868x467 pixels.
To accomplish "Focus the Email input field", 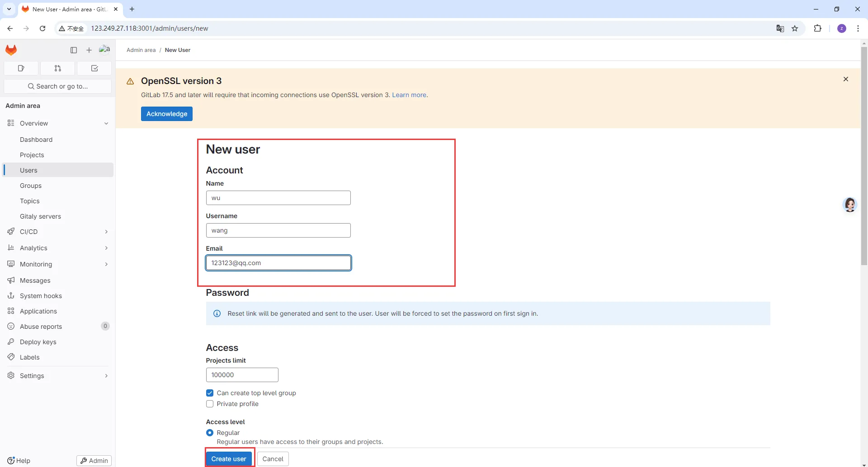I will pyautogui.click(x=278, y=263).
